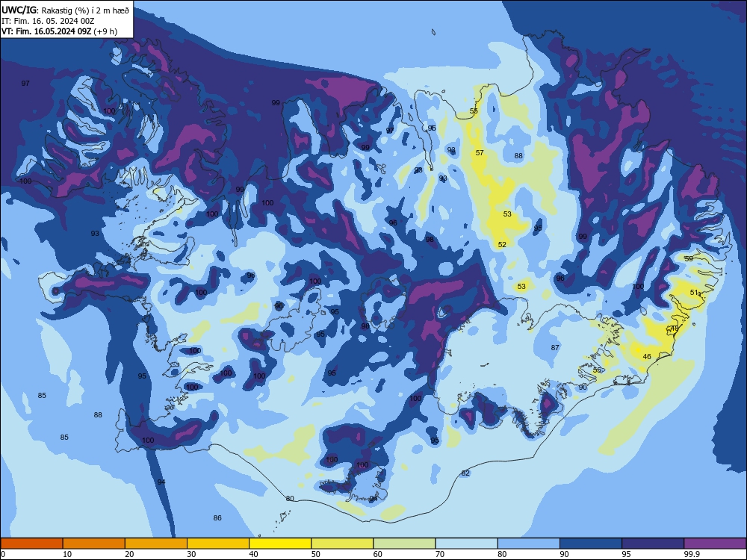Select the dark blue 90–95 legend band

pos(591,544)
